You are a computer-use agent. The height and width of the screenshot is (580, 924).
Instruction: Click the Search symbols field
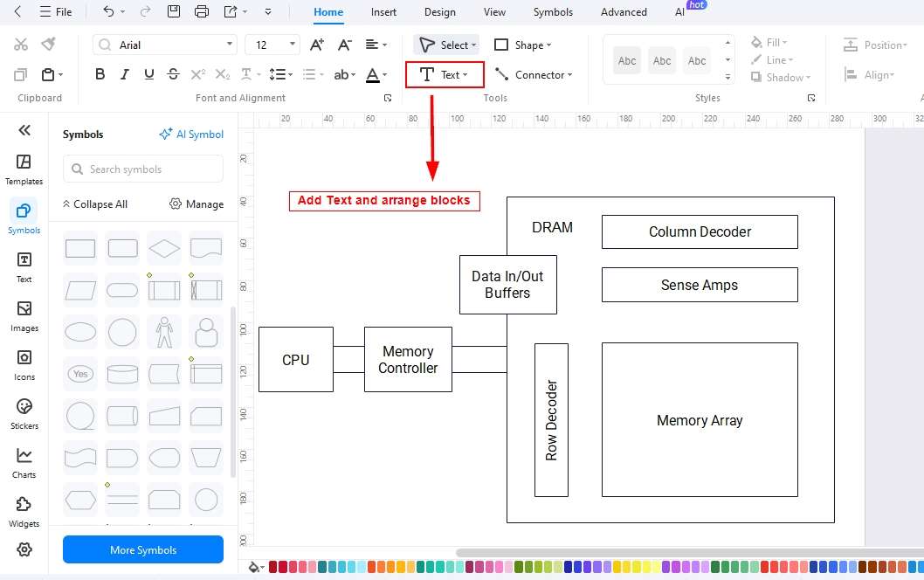[x=142, y=169]
